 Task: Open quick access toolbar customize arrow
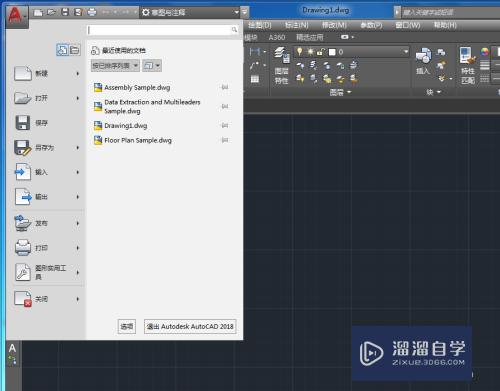245,12
